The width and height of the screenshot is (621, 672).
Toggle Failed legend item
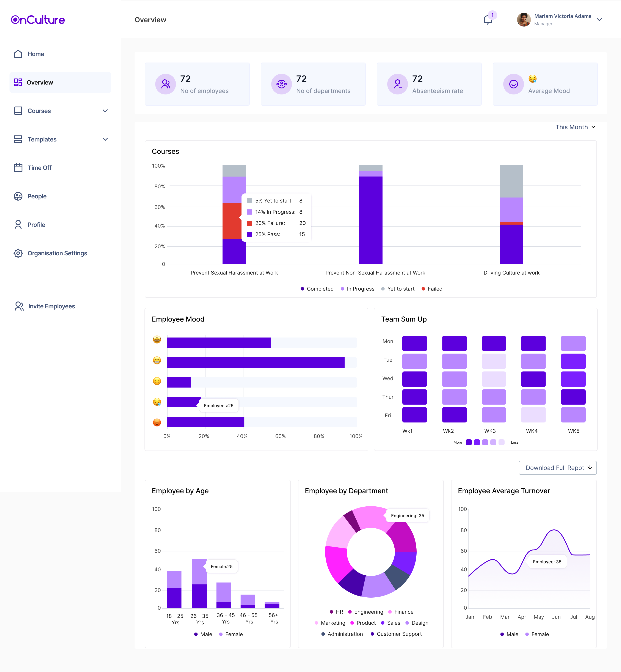tap(432, 289)
